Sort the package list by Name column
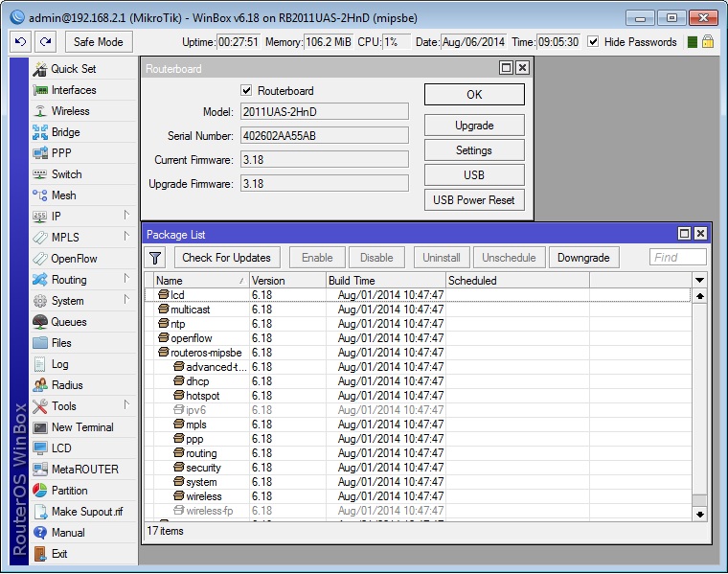 (x=201, y=281)
